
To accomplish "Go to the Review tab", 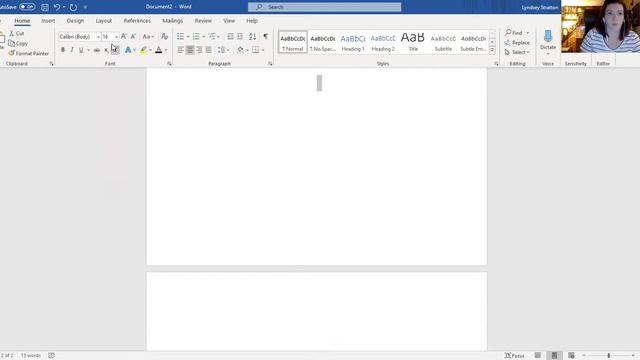I will coord(203,20).
